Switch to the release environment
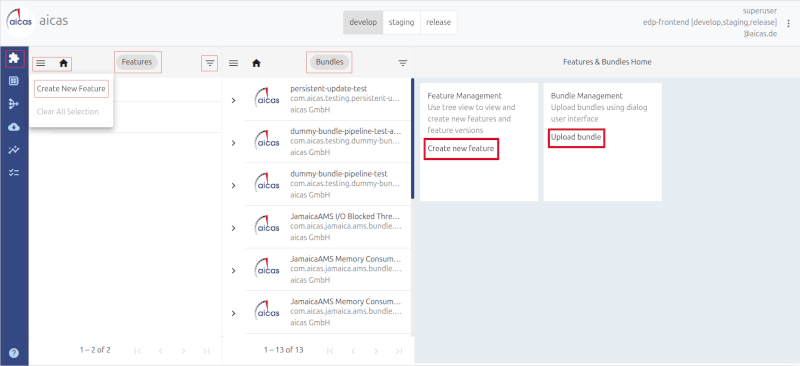Screen dimensions: 800x366 point(439,22)
